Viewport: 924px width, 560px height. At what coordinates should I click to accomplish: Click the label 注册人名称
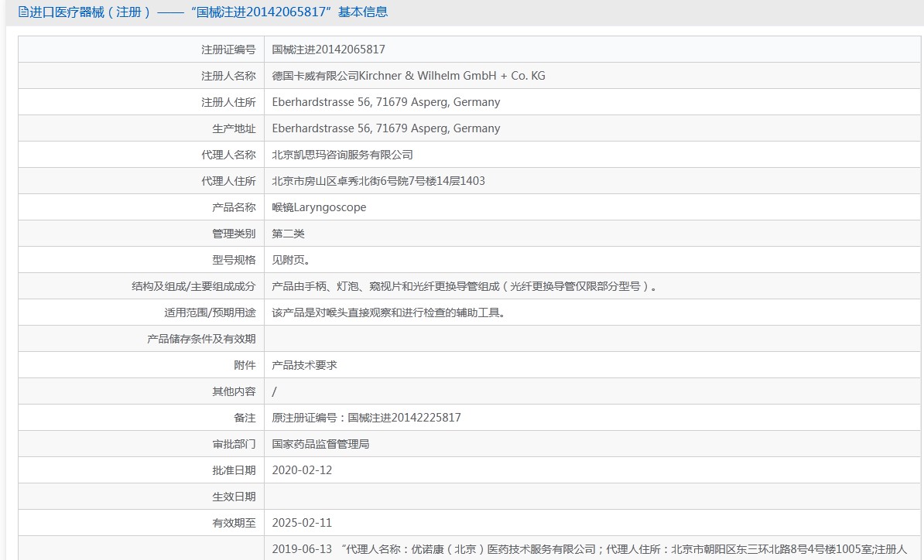click(x=228, y=76)
